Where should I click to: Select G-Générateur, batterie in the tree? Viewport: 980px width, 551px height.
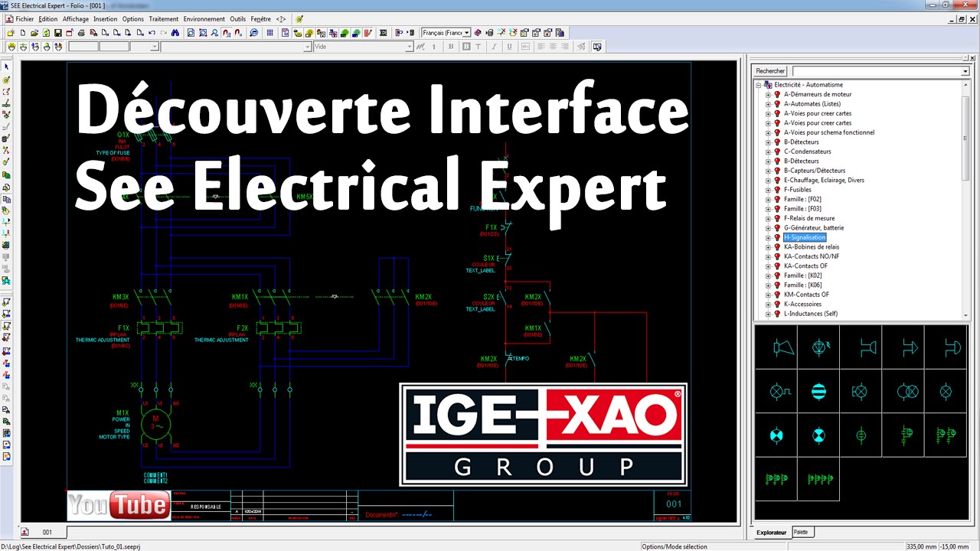[814, 228]
